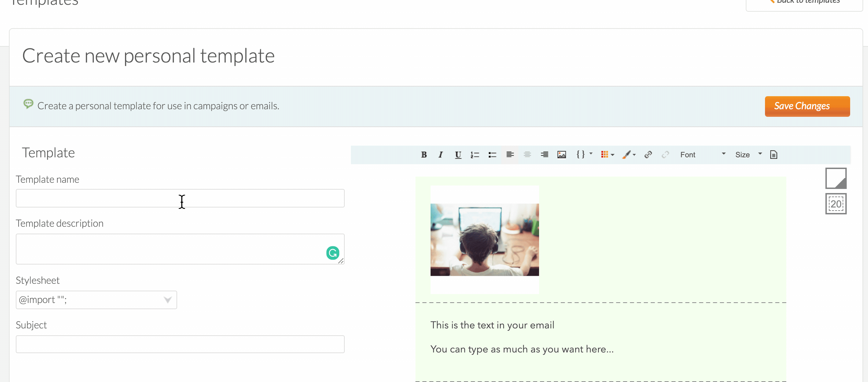
Task: Click the Grammarly icon in description
Action: [333, 253]
